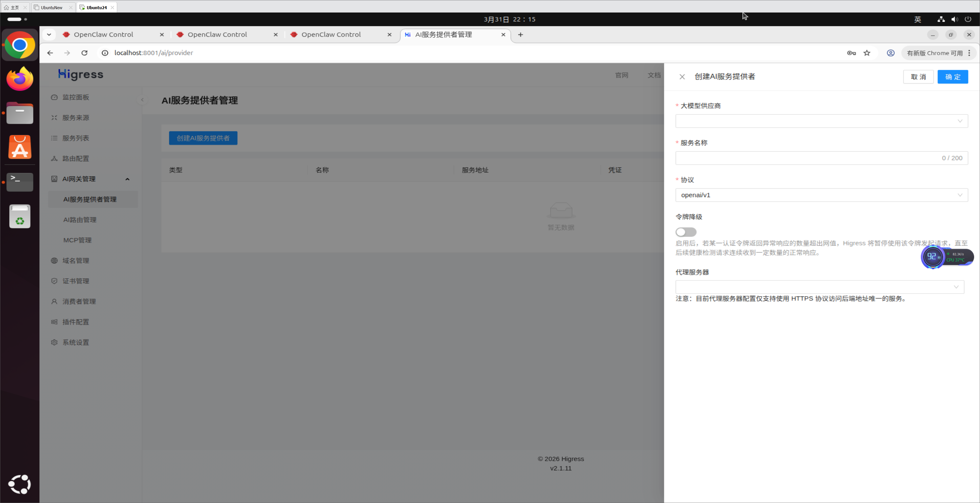Screen dimensions: 980x503
Task: Open a new browser tab
Action: tap(520, 35)
